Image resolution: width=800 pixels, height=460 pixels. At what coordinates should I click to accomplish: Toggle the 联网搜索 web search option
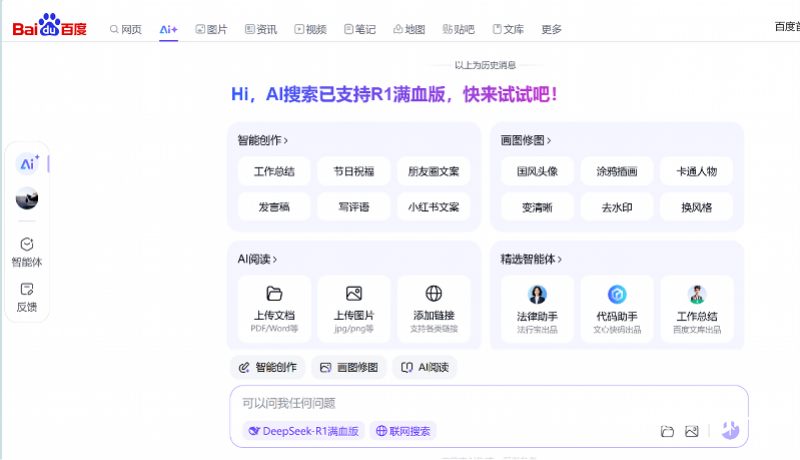pyautogui.click(x=403, y=431)
